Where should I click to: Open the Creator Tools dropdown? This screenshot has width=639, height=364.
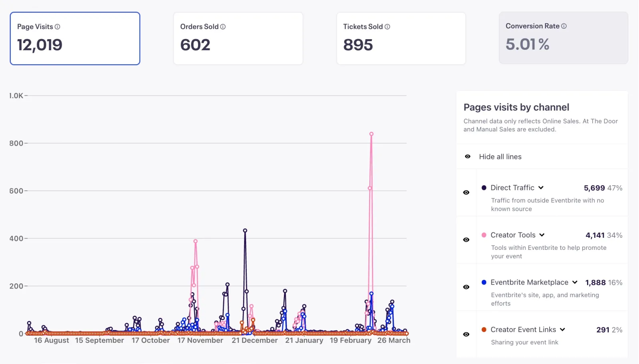coord(542,235)
